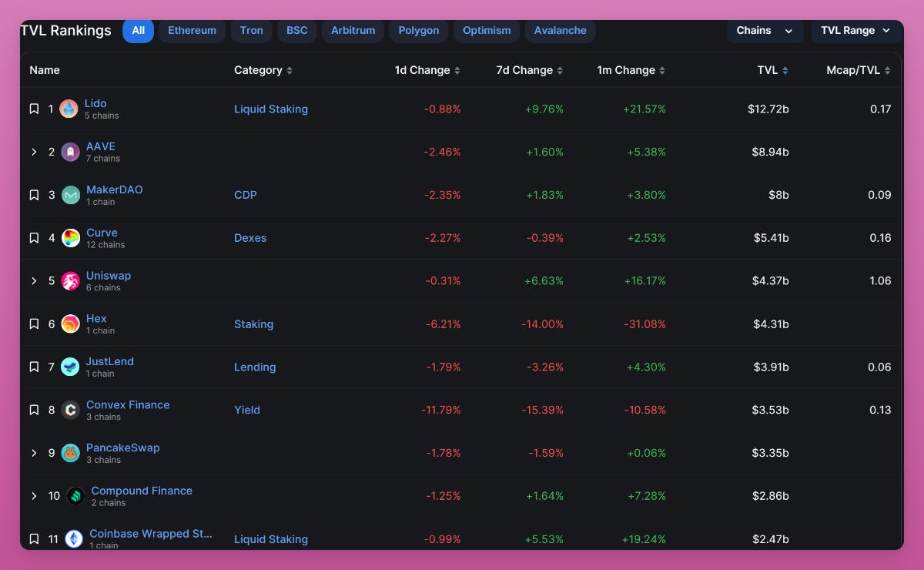This screenshot has height=570, width=924.
Task: Open the JustLend protocol link
Action: 110,361
